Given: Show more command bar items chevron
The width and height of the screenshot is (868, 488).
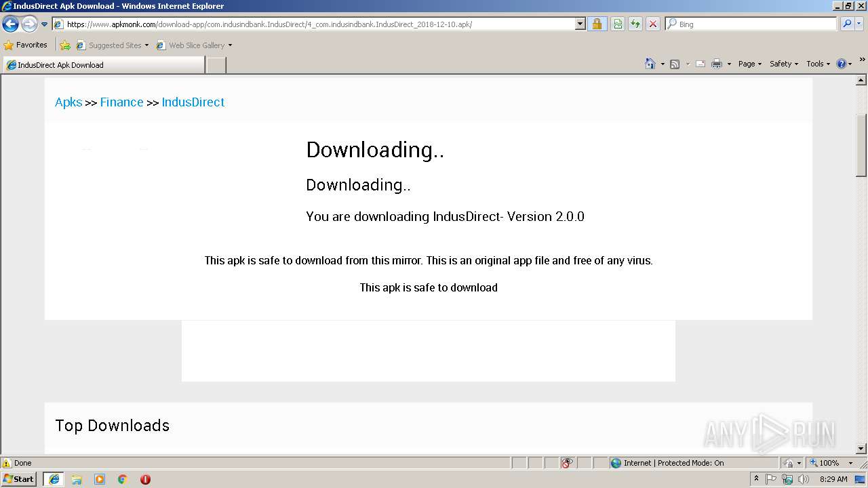Looking at the screenshot, I should pos(863,60).
